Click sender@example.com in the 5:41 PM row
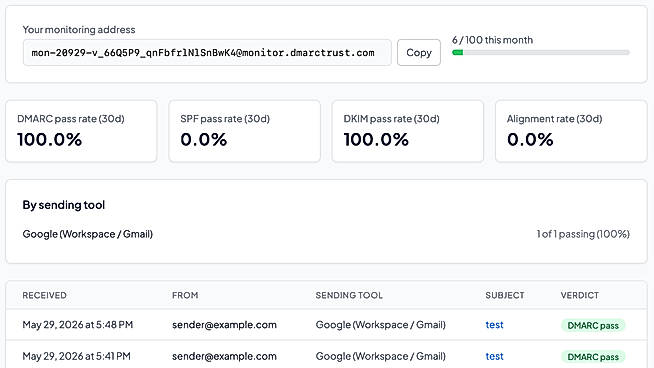 click(x=224, y=356)
